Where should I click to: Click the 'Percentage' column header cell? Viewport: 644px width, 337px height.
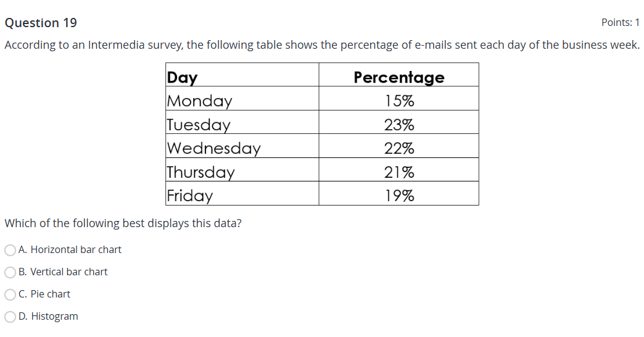tap(398, 77)
